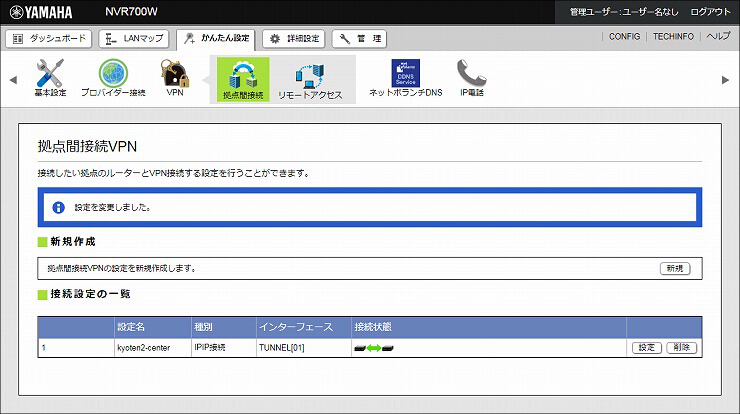This screenshot has height=414, width=740.
Task: Click the green connection status arrow icon
Action: [x=374, y=348]
